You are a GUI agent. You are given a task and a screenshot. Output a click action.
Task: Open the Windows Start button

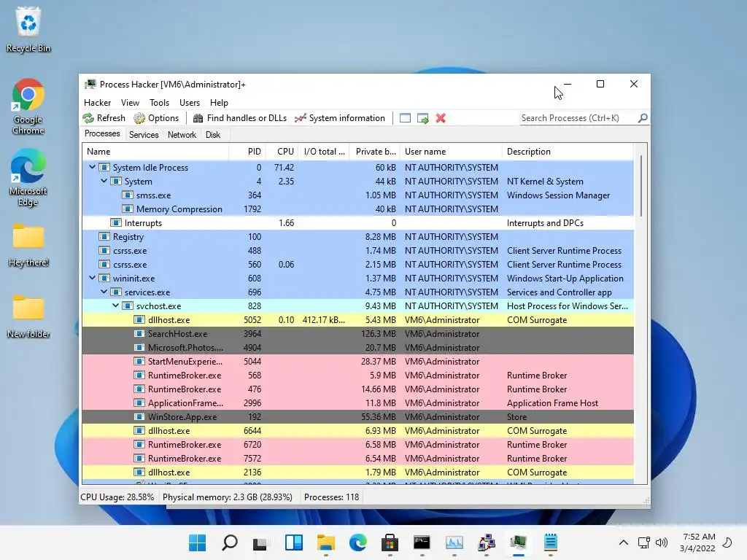tap(197, 542)
